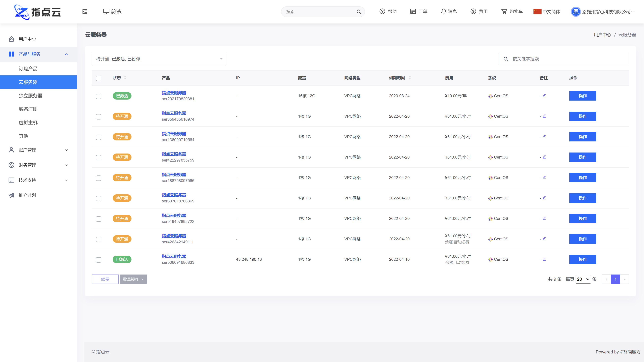Open the 总览 overview monitor icon

tap(106, 12)
